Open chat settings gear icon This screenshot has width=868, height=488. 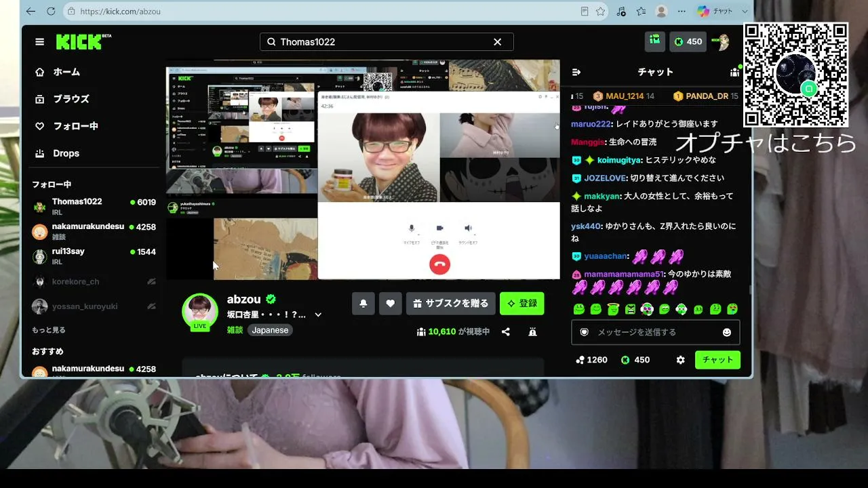pos(681,360)
